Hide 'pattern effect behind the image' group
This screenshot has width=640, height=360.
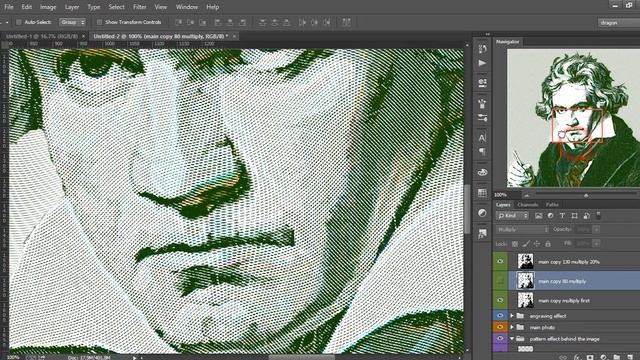click(500, 338)
